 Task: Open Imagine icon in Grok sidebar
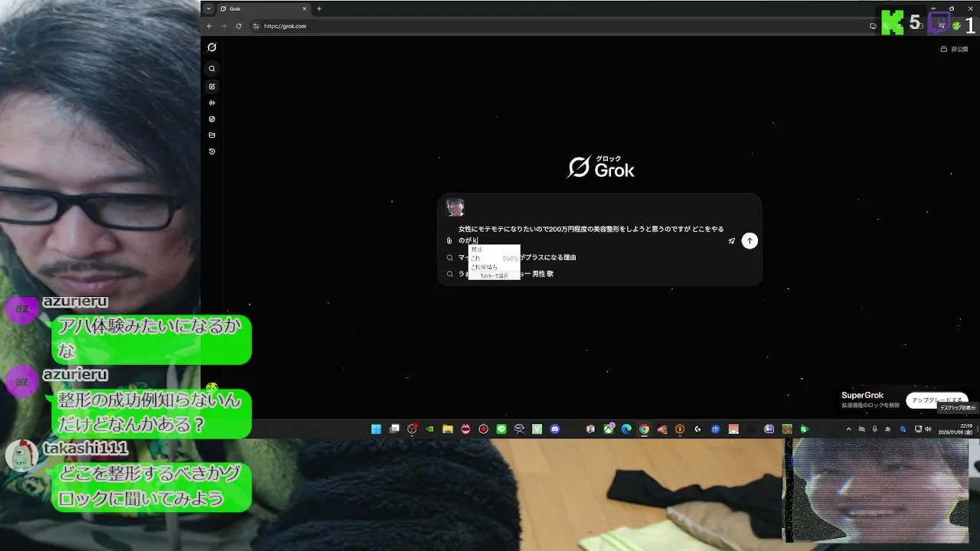[212, 119]
